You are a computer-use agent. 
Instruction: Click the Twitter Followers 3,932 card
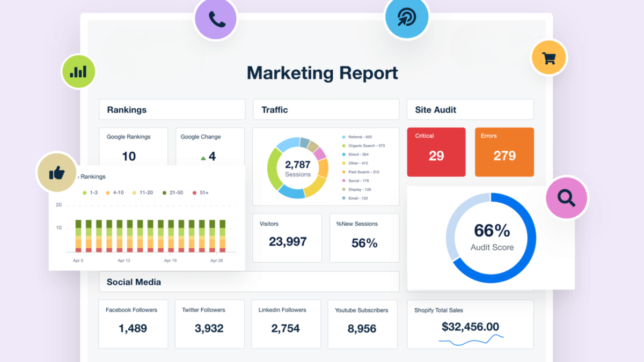[210, 323]
